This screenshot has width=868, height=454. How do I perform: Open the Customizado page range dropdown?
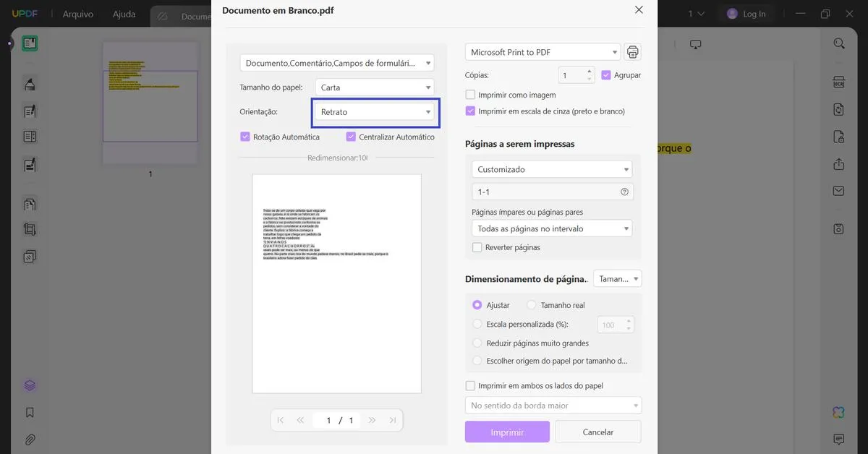[551, 169]
